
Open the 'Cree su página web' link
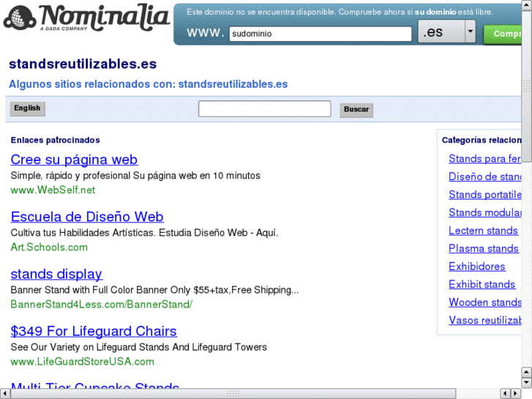pos(74,160)
